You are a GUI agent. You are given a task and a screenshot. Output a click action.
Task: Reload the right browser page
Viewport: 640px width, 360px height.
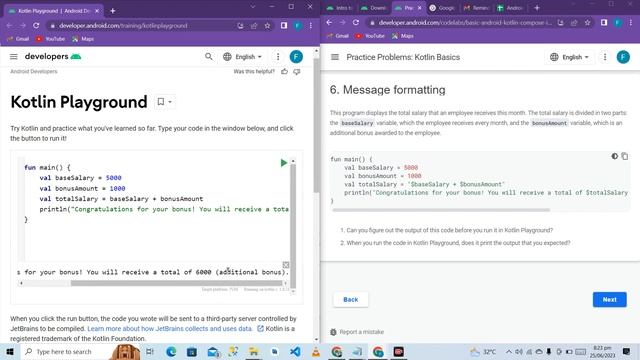point(356,22)
